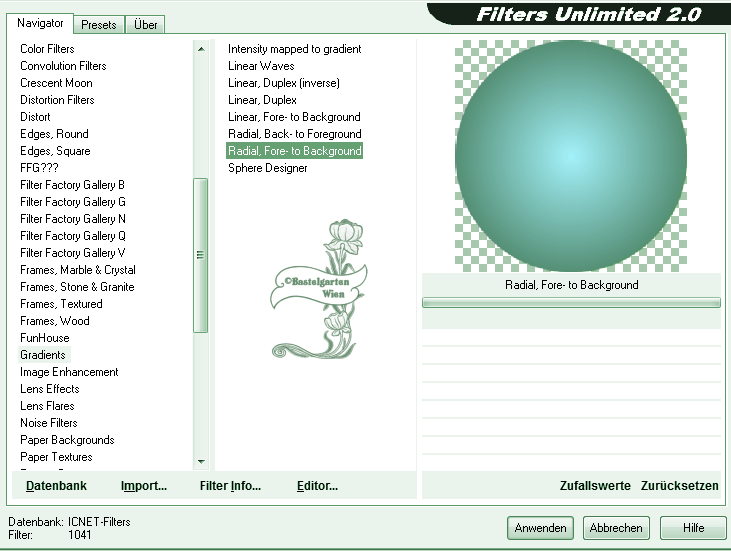Image resolution: width=731 pixels, height=551 pixels.
Task: Choose Linear, Fore- to Background filter
Action: pos(294,117)
